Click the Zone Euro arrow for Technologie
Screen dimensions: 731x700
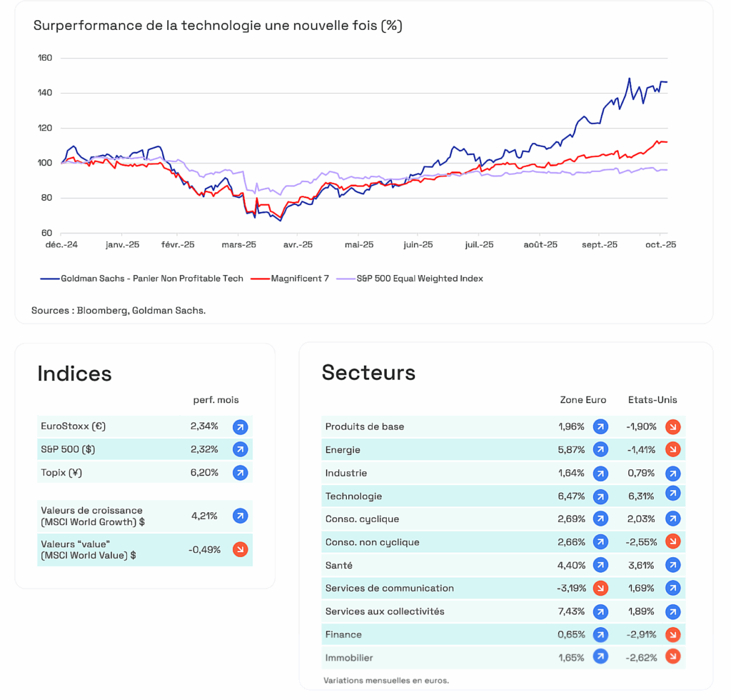point(600,496)
